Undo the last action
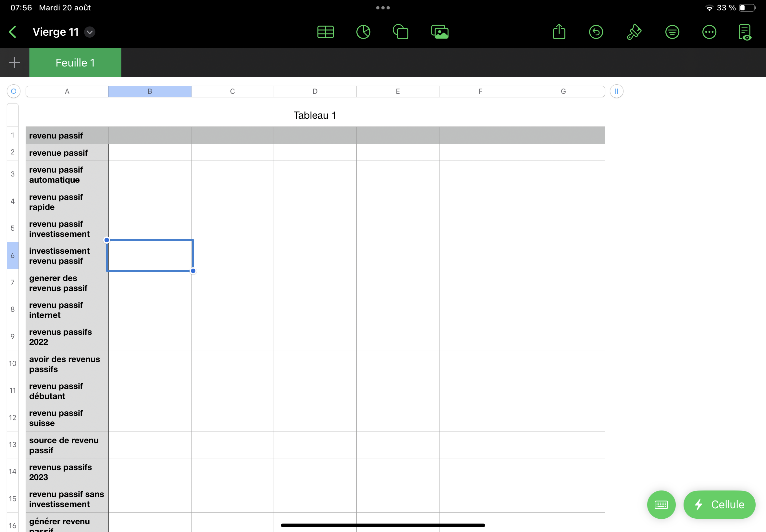 [596, 32]
